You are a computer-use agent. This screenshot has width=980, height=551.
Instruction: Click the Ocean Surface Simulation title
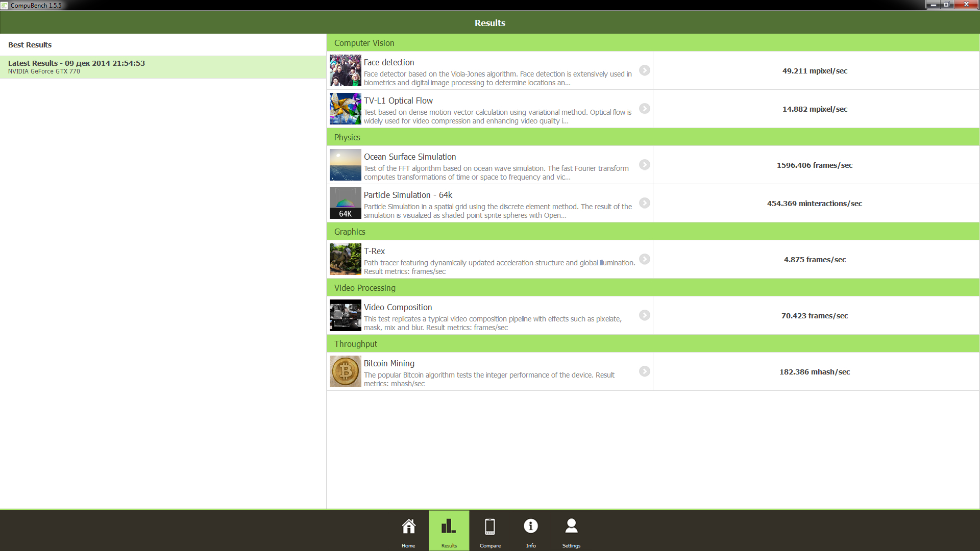pos(410,157)
